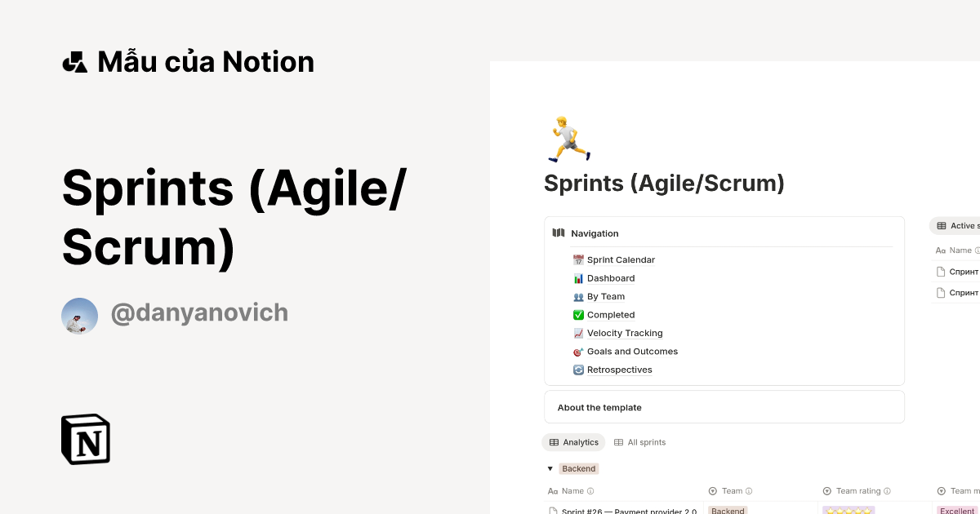
Task: Click the Dashboard bar chart icon
Action: point(580,277)
